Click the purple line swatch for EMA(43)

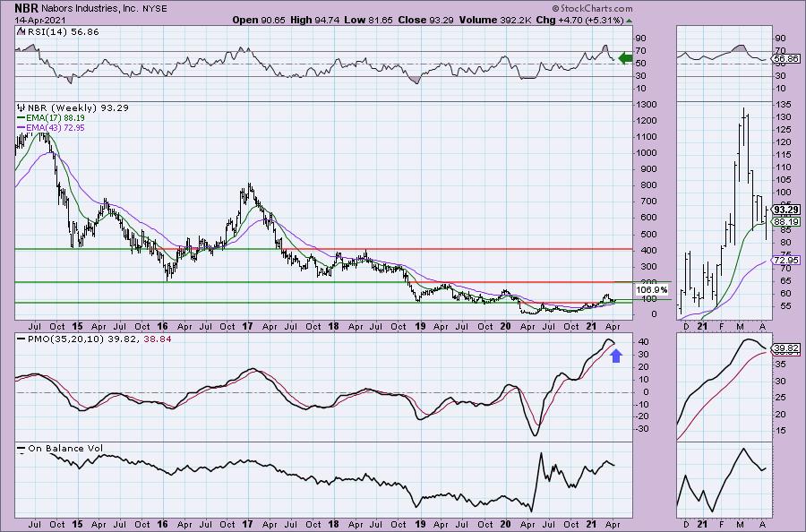(21, 127)
